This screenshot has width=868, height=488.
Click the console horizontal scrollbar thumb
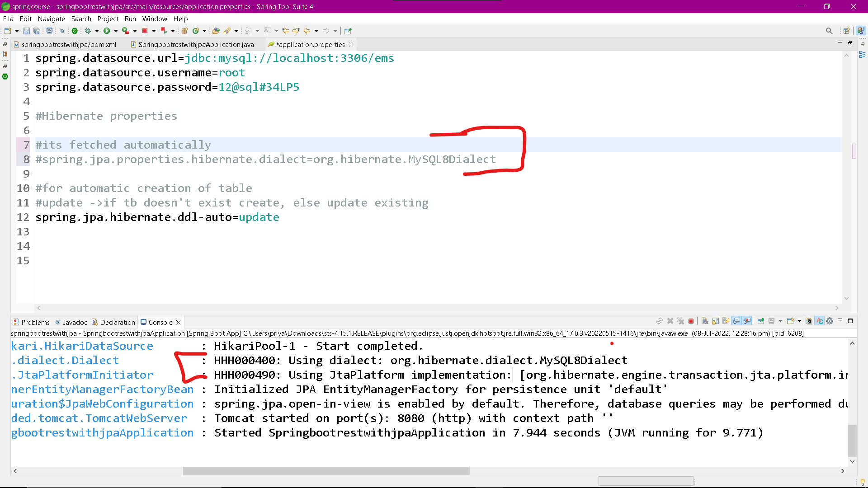(x=325, y=471)
